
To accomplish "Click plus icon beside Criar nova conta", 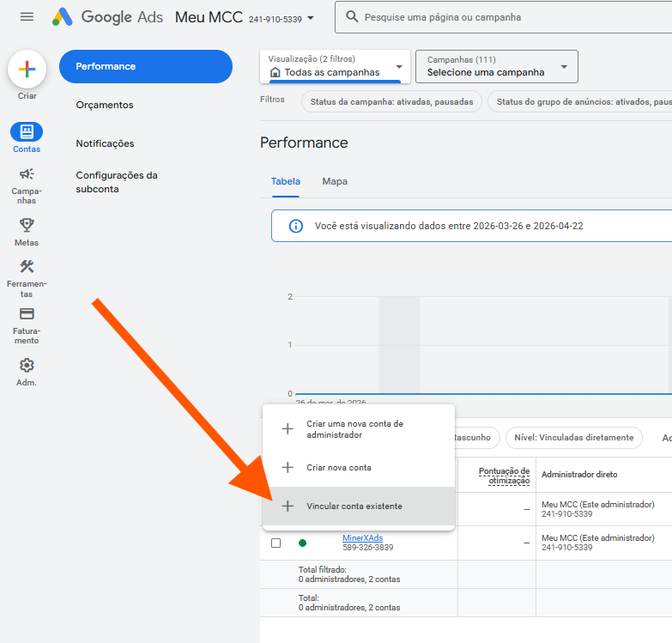I will (288, 467).
